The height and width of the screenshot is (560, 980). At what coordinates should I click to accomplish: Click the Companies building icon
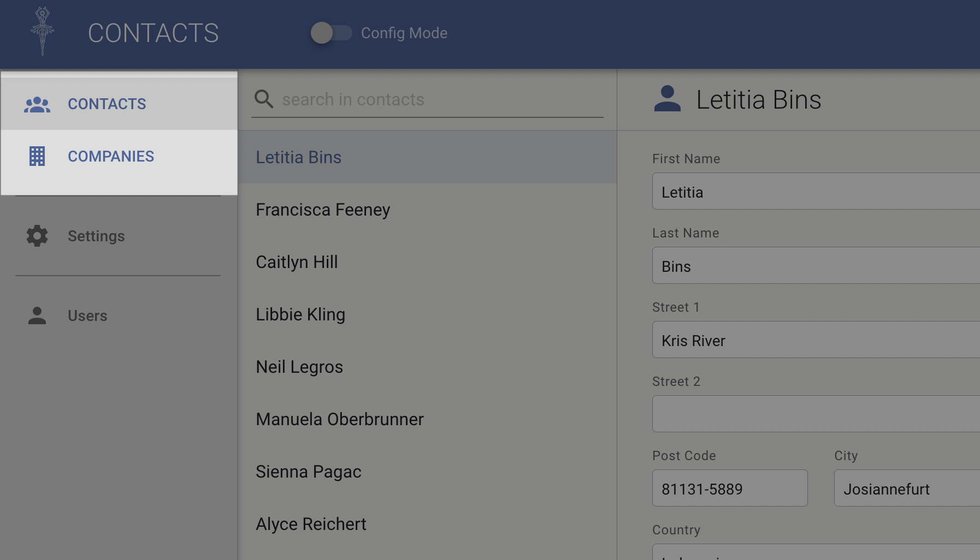point(37,157)
